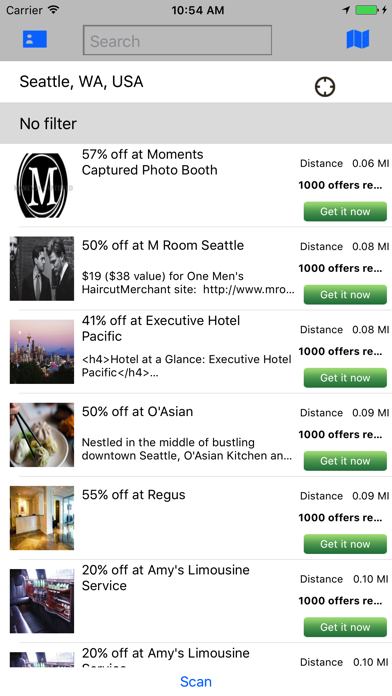
Task: Open the O'Asian dumplings thumbnail
Action: (42, 435)
